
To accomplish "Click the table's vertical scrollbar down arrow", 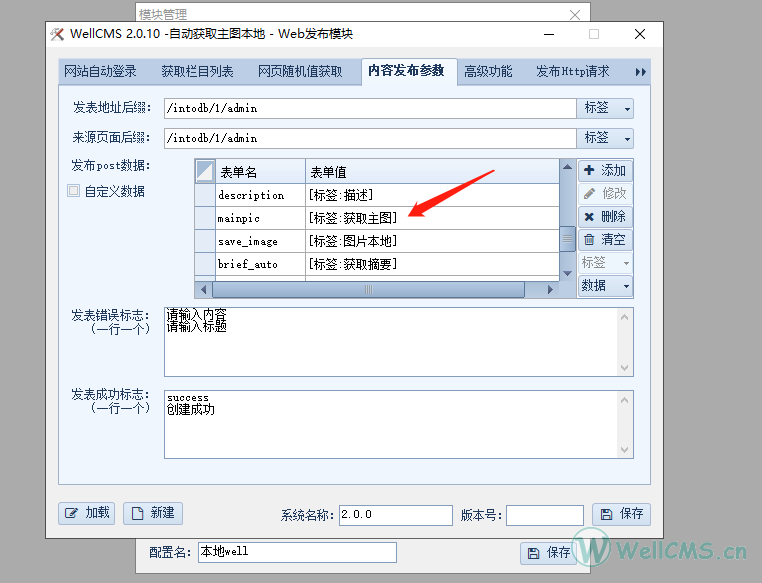I will [567, 273].
